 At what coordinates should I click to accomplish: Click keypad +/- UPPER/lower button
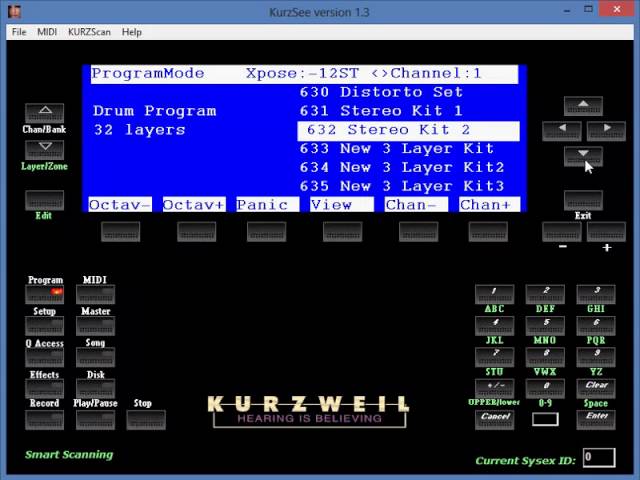tap(495, 388)
